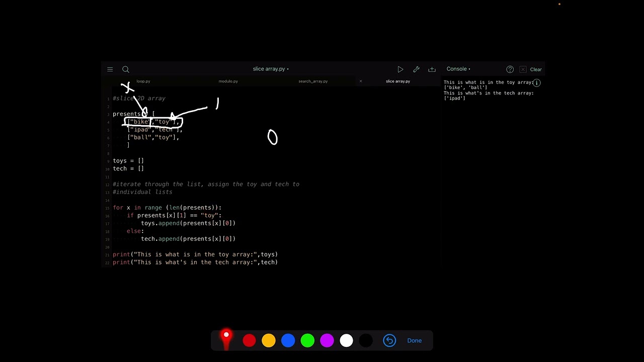Click the console info icon
The width and height of the screenshot is (644, 362).
coord(536,83)
